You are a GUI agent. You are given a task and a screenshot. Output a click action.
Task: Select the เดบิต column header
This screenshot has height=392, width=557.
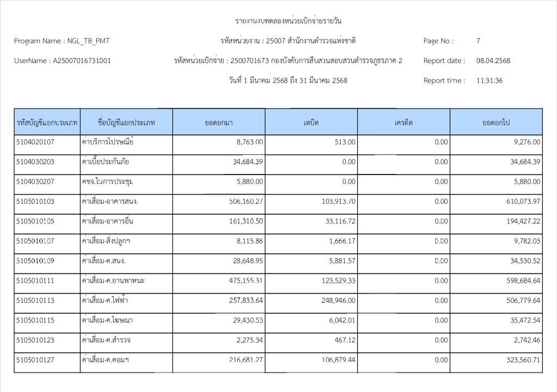pyautogui.click(x=311, y=123)
